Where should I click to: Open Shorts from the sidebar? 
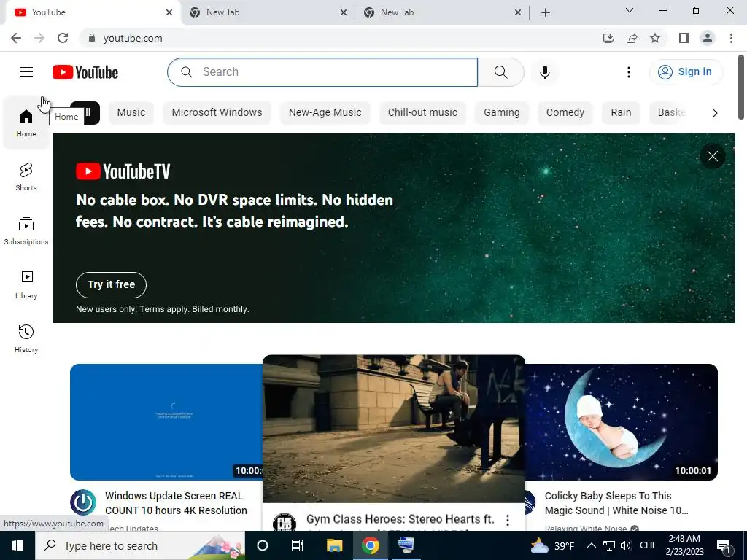(x=26, y=176)
